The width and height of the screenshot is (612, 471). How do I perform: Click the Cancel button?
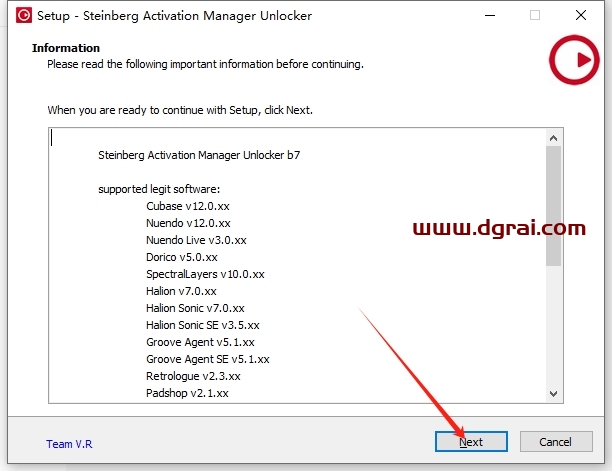556,441
